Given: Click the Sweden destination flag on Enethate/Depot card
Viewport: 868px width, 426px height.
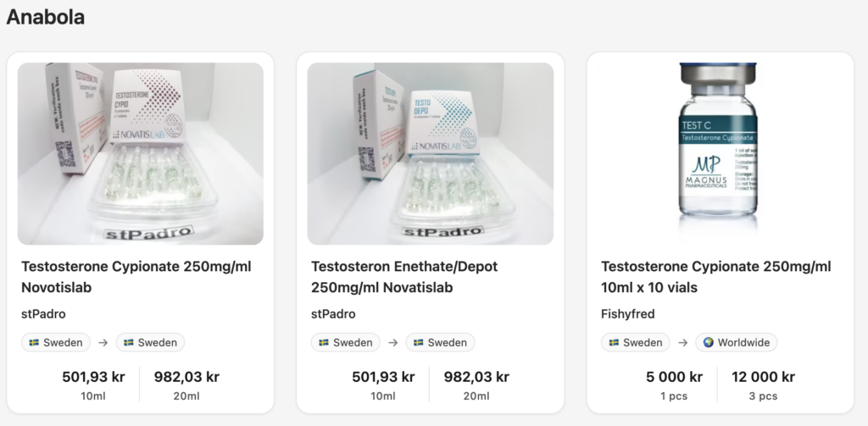Looking at the screenshot, I should point(440,343).
